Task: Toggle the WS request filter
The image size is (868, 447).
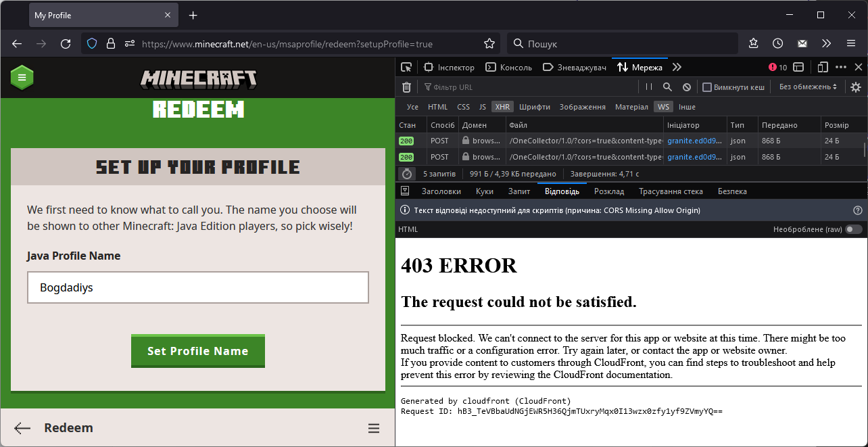Action: tap(664, 107)
